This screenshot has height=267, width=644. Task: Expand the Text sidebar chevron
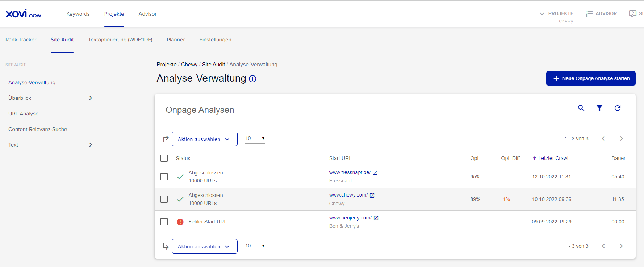(x=91, y=145)
